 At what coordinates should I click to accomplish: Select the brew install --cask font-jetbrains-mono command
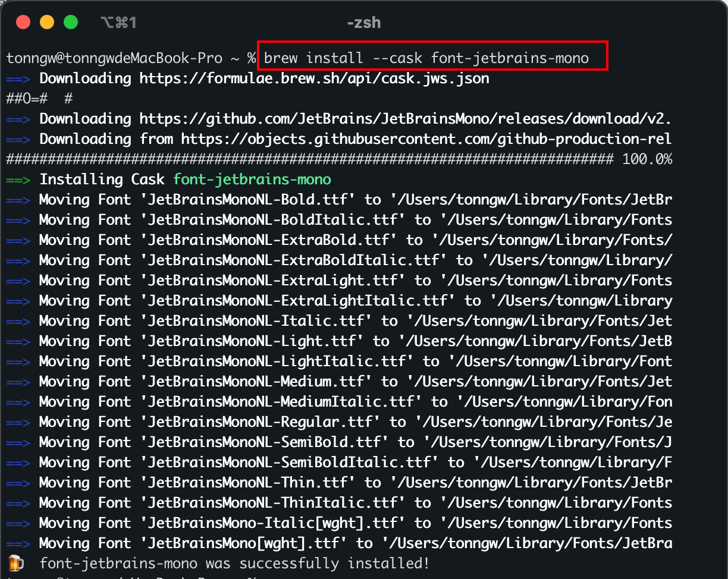(426, 58)
